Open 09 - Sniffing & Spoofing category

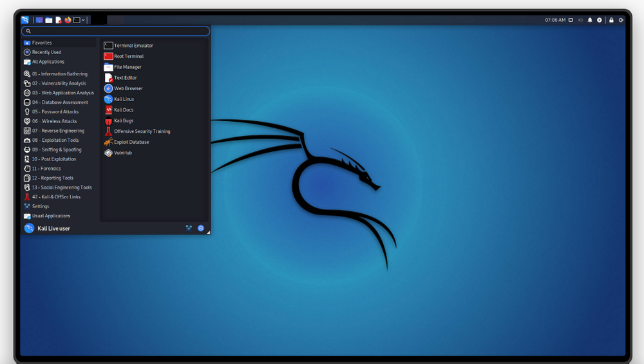point(59,149)
